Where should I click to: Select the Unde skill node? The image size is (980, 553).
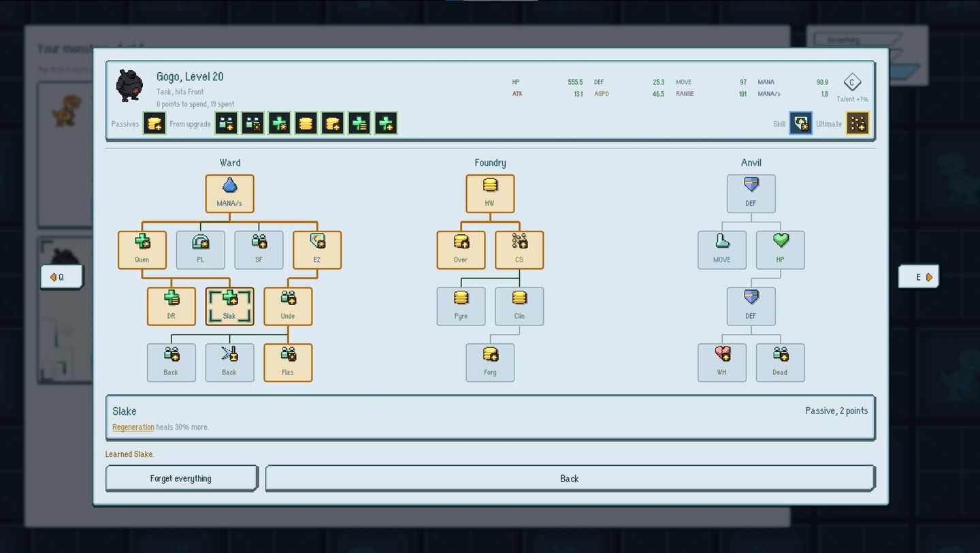(x=288, y=306)
